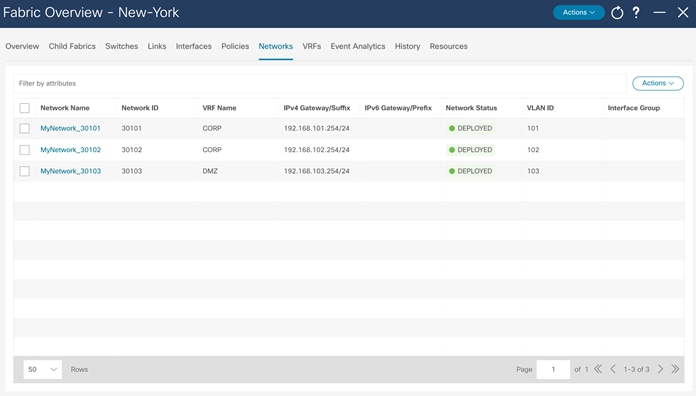Open the help question mark icon
Screen dimensions: 696x396
pyautogui.click(x=636, y=12)
